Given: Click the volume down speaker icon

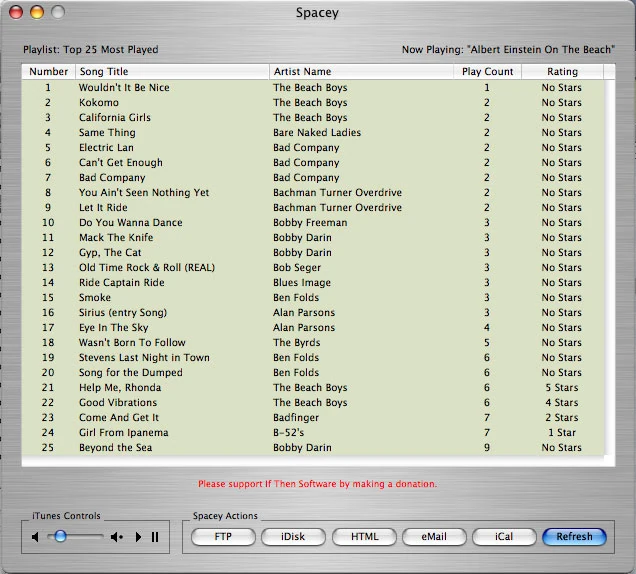Looking at the screenshot, I should pyautogui.click(x=35, y=537).
